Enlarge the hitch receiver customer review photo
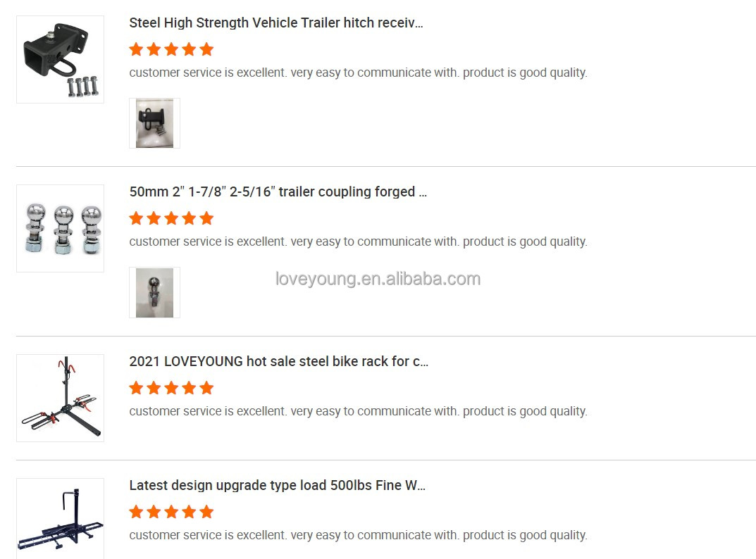Image resolution: width=756 pixels, height=559 pixels. click(x=154, y=123)
